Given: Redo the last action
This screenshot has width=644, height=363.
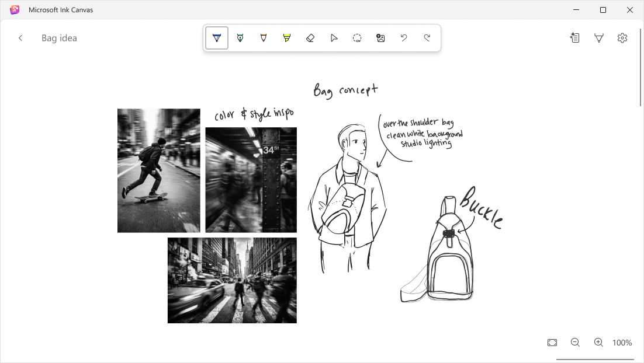Looking at the screenshot, I should (427, 38).
